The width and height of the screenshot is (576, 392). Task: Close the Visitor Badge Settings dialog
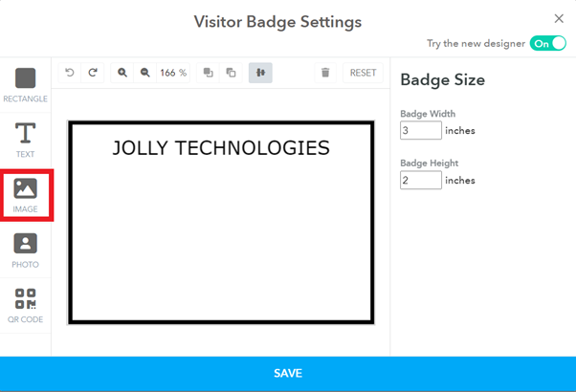[x=559, y=18]
